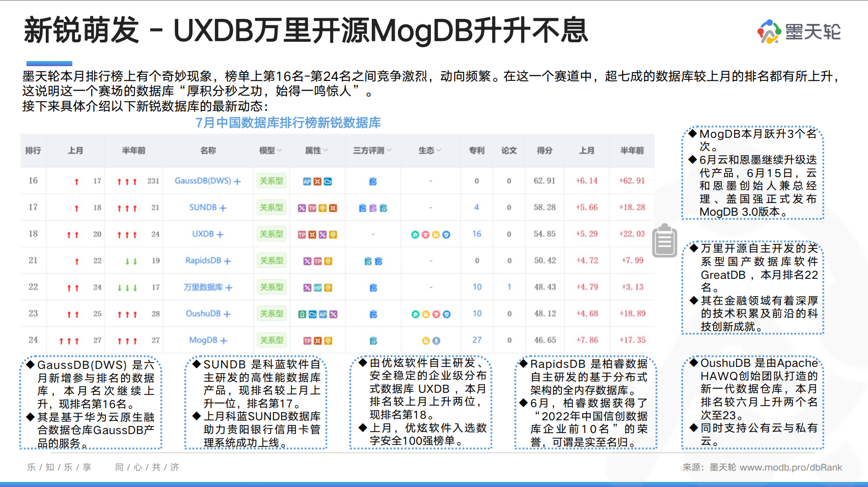The width and height of the screenshot is (868, 487).
Task: Click the score 54.85 cell
Action: pyautogui.click(x=545, y=234)
